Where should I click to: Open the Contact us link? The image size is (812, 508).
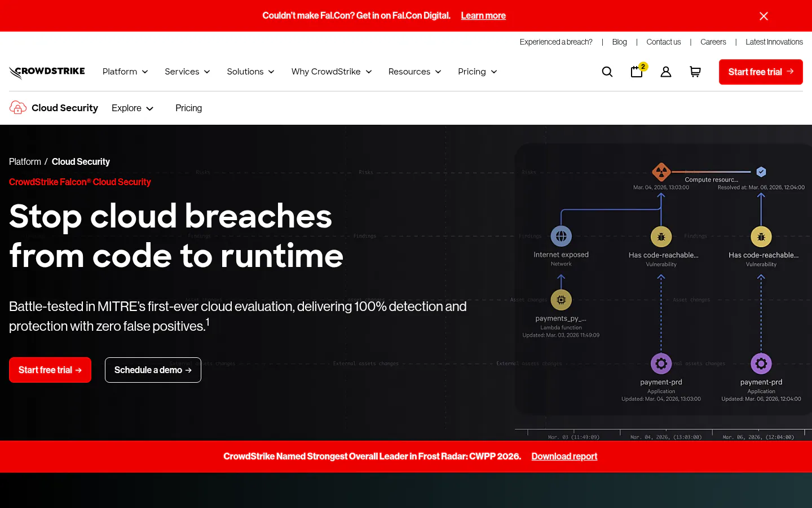(x=664, y=42)
